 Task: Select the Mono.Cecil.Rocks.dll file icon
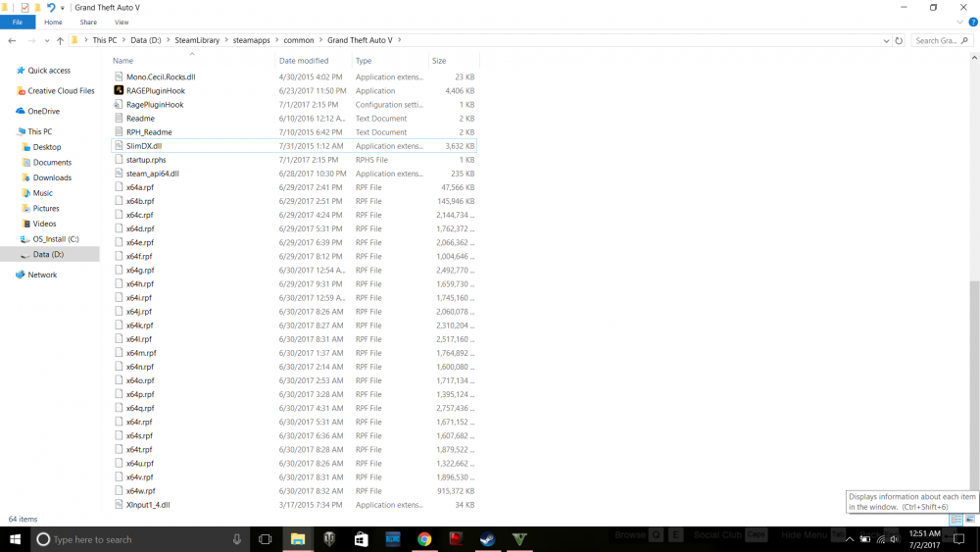119,76
